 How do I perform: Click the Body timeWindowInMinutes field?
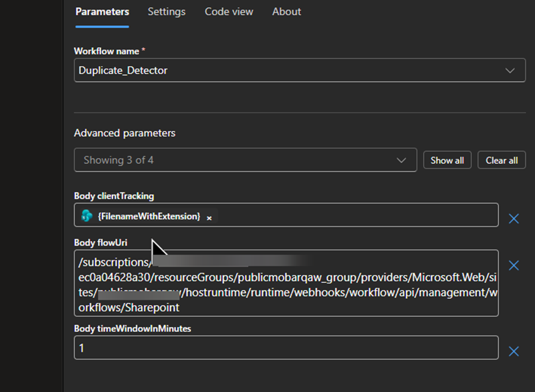tap(285, 348)
